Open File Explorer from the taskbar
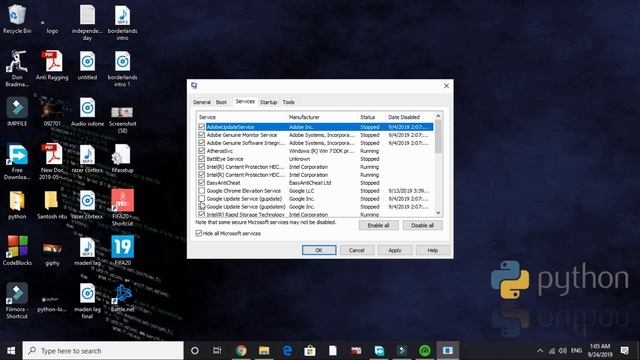 pyautogui.click(x=264, y=350)
